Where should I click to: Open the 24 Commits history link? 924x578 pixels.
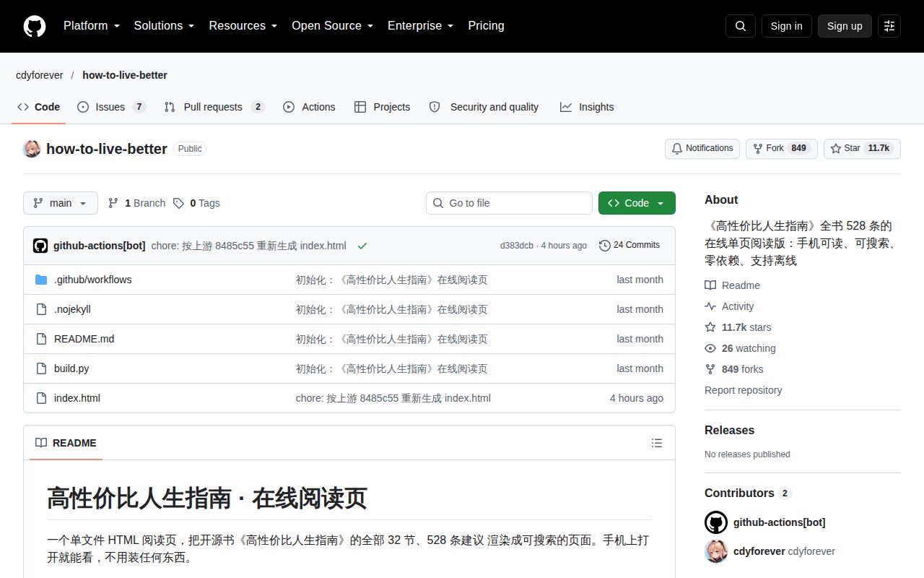coord(629,246)
